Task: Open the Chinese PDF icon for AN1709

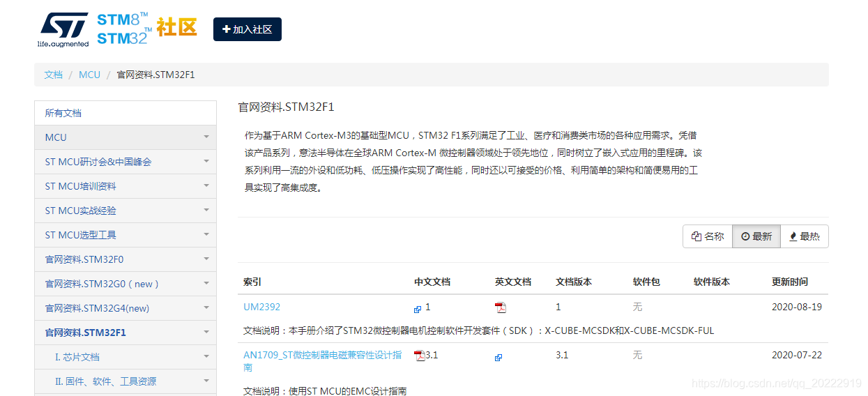Action: pos(420,356)
